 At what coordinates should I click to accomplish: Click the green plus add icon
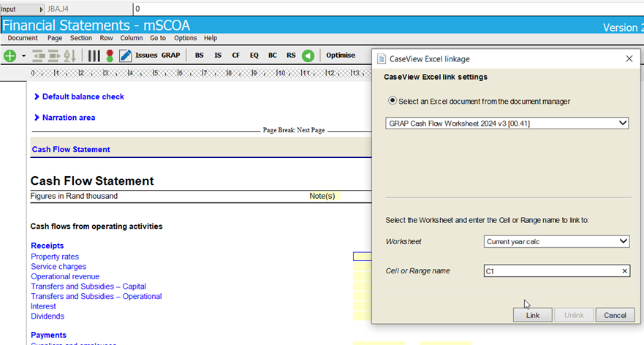[x=10, y=56]
